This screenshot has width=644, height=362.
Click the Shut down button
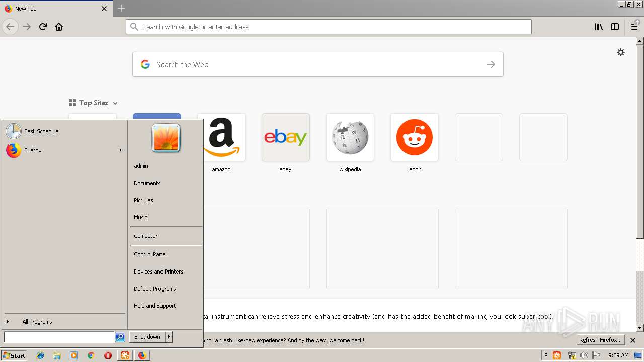pyautogui.click(x=147, y=337)
